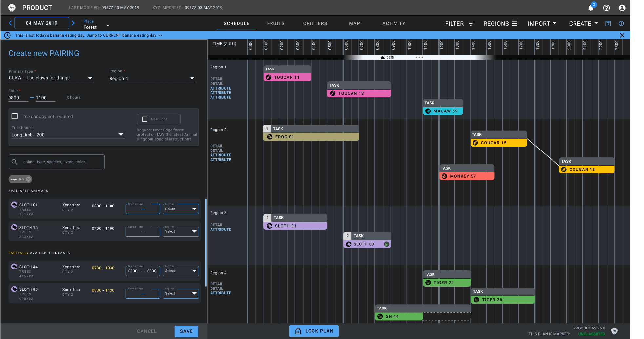Go to previous day arrow
644x339 pixels.
click(x=10, y=23)
